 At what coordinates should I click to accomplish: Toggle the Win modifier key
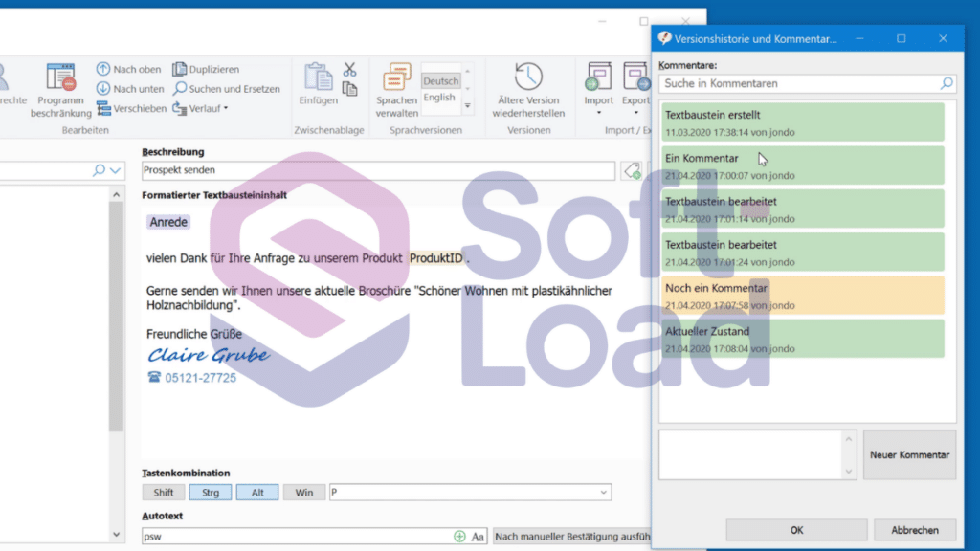coord(304,493)
